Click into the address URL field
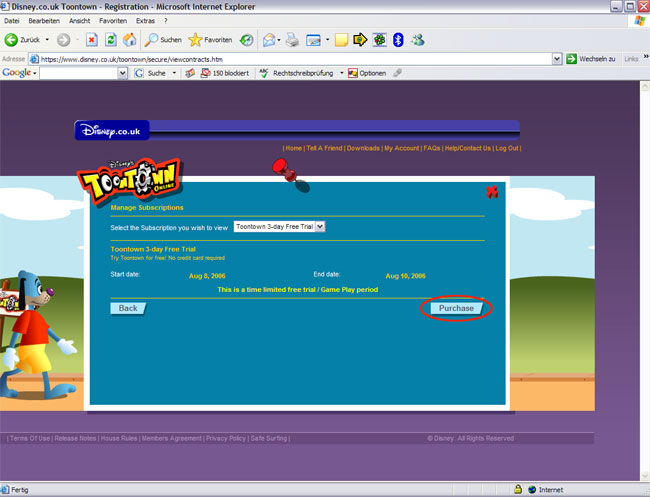This screenshot has height=497, width=650. (x=291, y=59)
